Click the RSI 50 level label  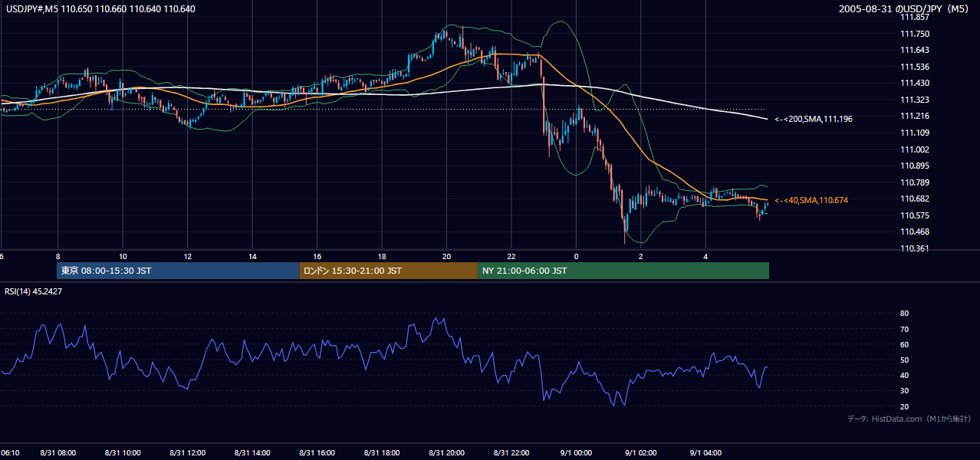pos(904,360)
